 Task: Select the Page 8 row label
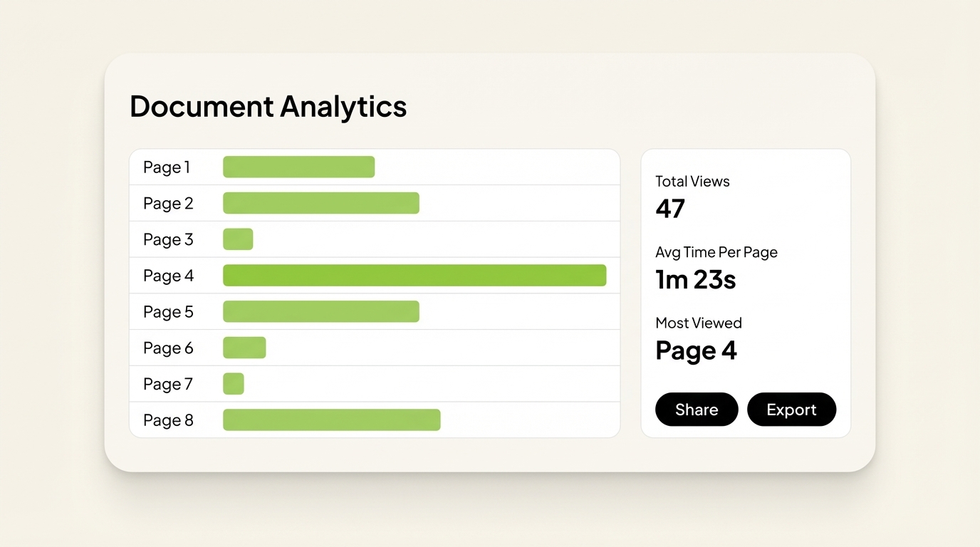point(169,420)
